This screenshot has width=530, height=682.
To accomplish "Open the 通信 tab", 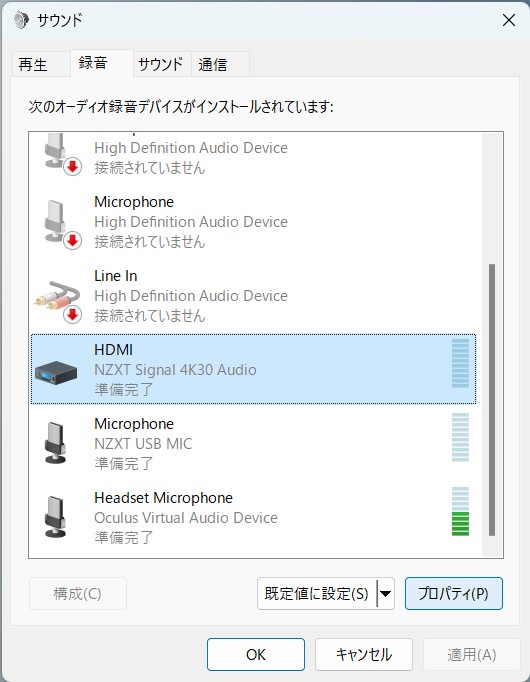I will (220, 64).
